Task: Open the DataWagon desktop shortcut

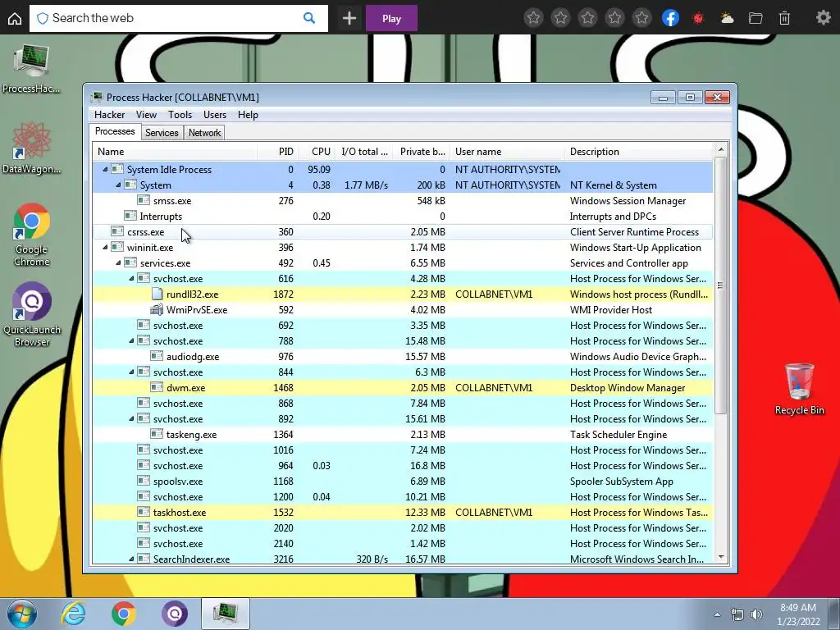Action: (32, 148)
